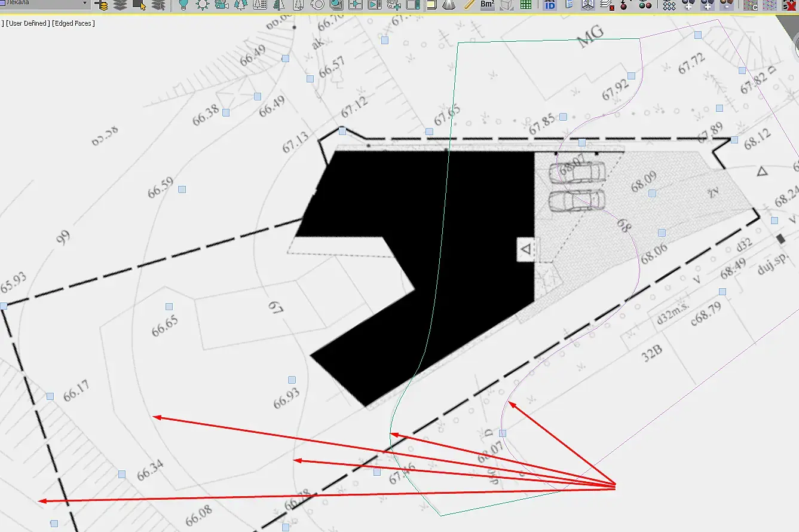The height and width of the screenshot is (532, 799).
Task: Click the layers icon with red X
Action: tap(607, 5)
